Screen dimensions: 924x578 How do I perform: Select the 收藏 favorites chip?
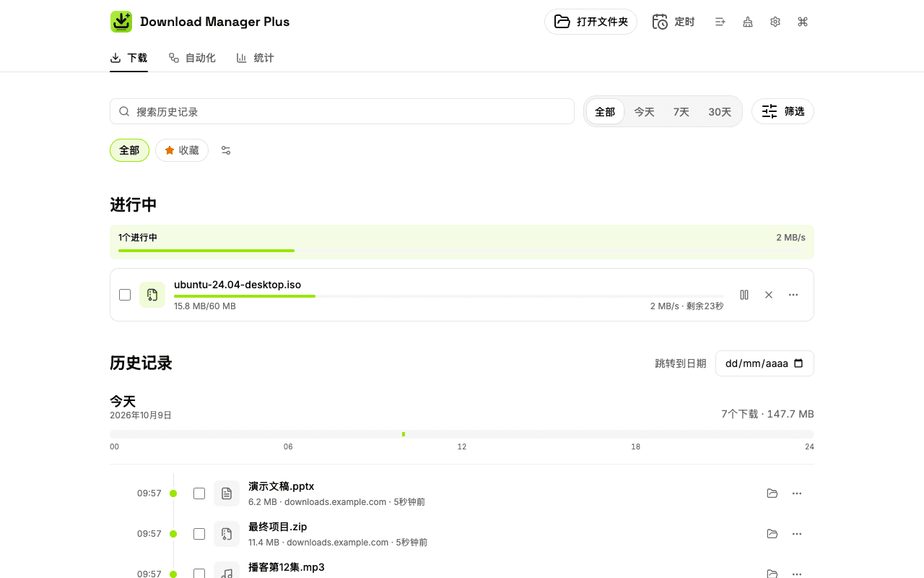[x=182, y=150]
